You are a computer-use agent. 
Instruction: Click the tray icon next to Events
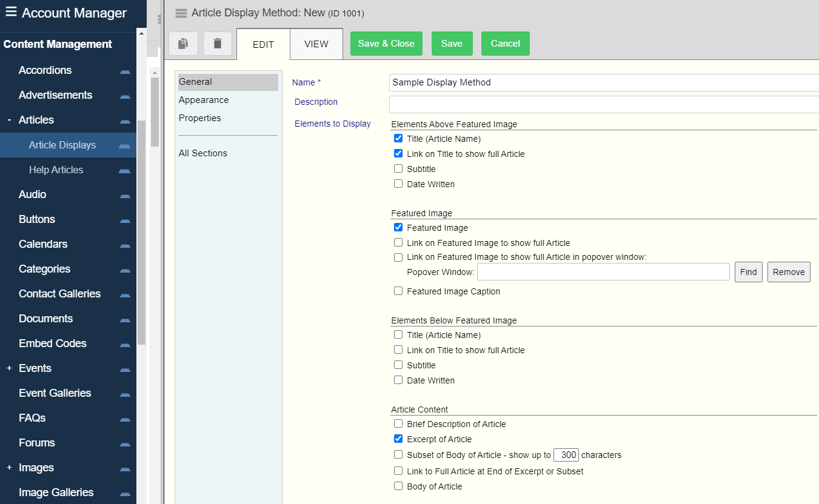click(125, 369)
